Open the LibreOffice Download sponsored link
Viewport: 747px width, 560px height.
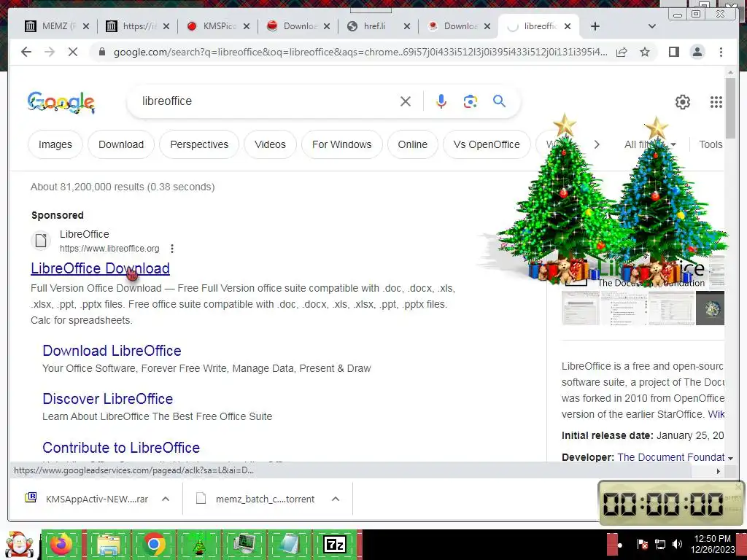100,268
